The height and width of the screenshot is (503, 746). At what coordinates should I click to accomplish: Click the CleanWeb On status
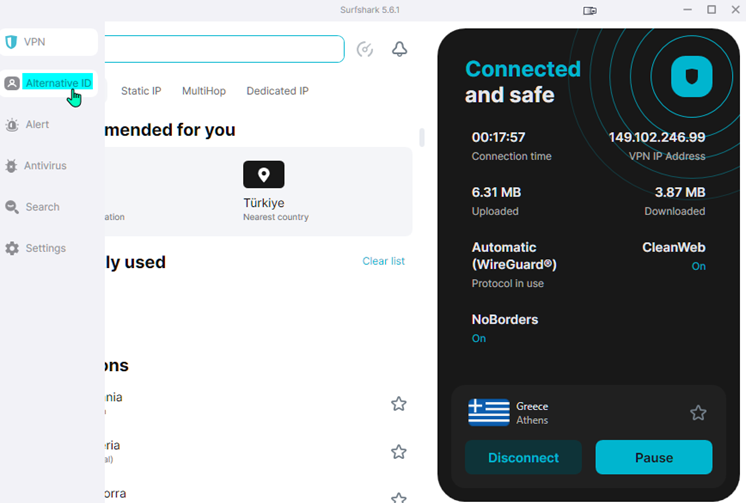tap(698, 266)
